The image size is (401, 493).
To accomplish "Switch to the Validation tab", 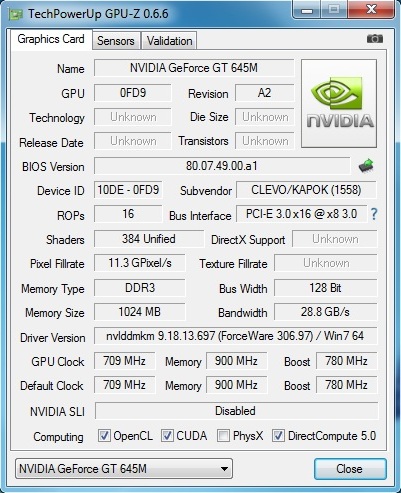I will (170, 41).
